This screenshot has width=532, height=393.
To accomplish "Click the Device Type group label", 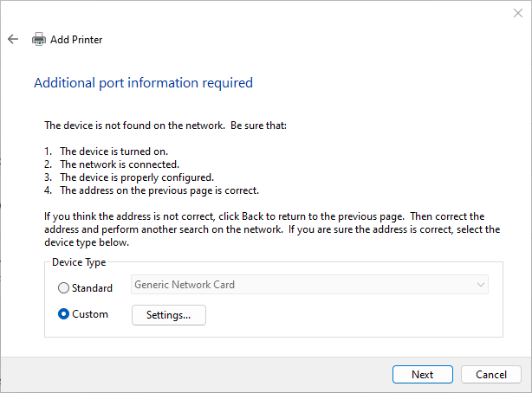I will 79,262.
